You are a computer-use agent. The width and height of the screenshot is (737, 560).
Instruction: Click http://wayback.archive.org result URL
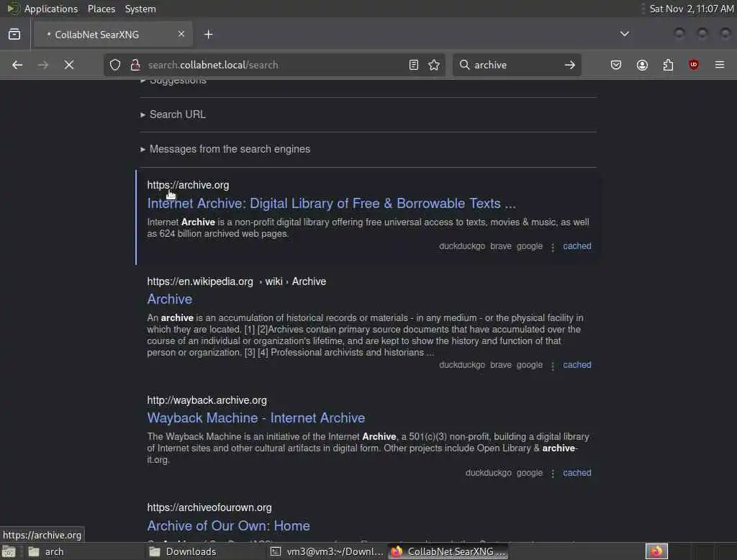point(207,400)
